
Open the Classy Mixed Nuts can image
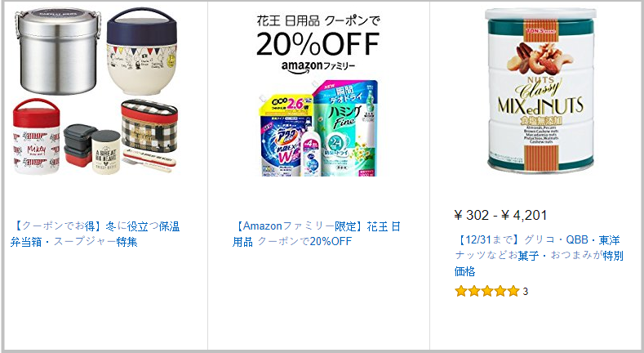[x=540, y=90]
